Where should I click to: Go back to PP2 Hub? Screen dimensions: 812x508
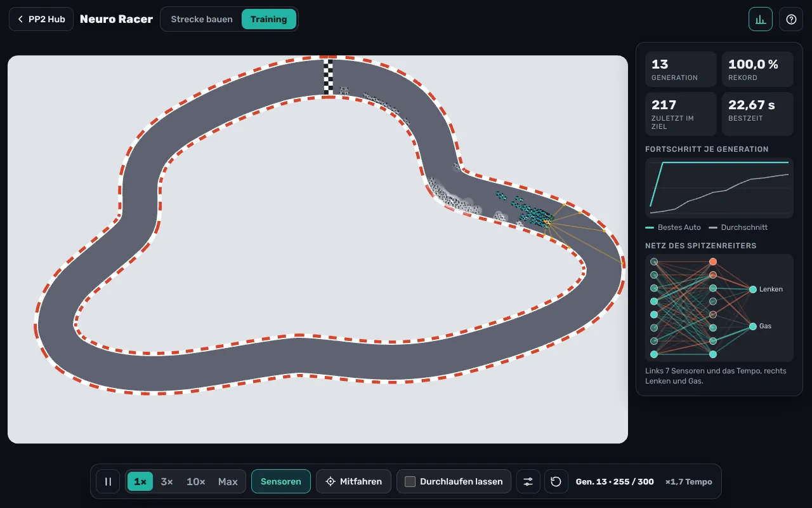pyautogui.click(x=41, y=19)
